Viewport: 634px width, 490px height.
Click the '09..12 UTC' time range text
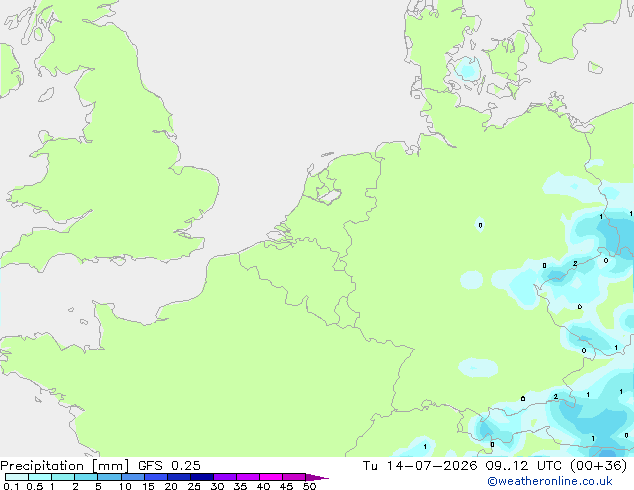pos(524,466)
